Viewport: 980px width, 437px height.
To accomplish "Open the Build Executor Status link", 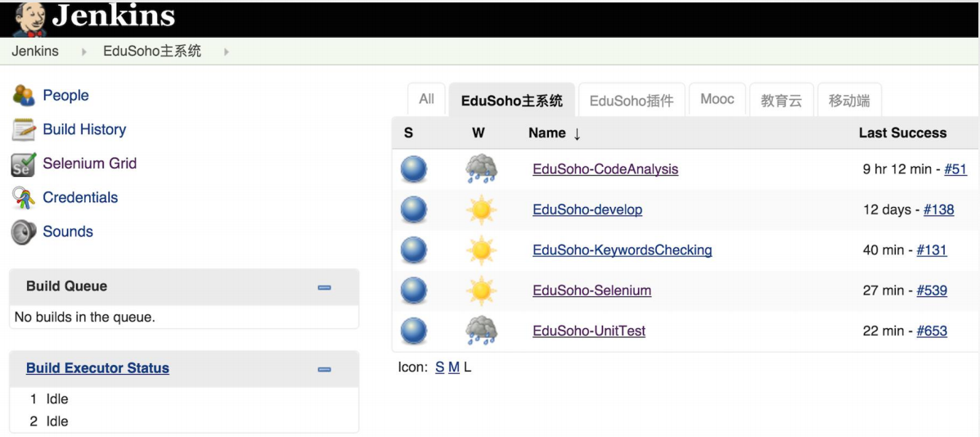I will point(97,368).
